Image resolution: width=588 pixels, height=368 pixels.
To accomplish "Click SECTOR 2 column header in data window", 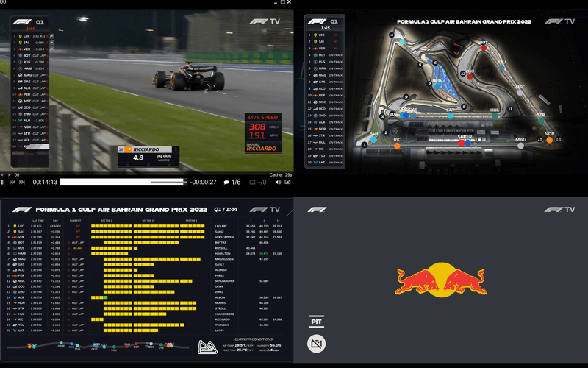I will 148,220.
